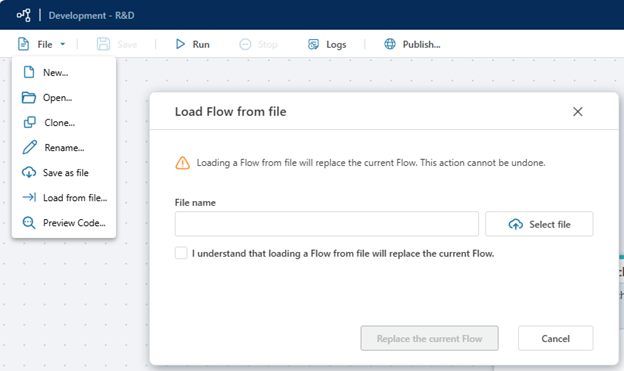Click the orange warning triangle icon
The image size is (624, 371).
pyautogui.click(x=183, y=163)
